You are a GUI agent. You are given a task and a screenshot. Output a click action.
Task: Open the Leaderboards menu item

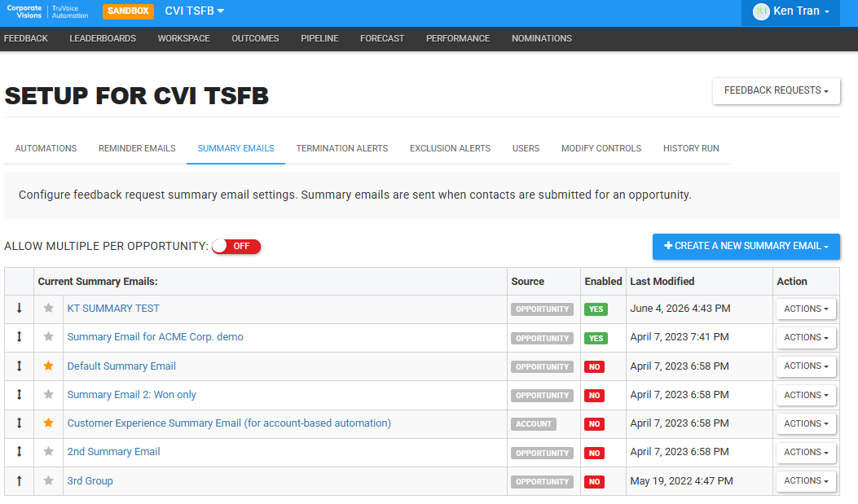[103, 39]
